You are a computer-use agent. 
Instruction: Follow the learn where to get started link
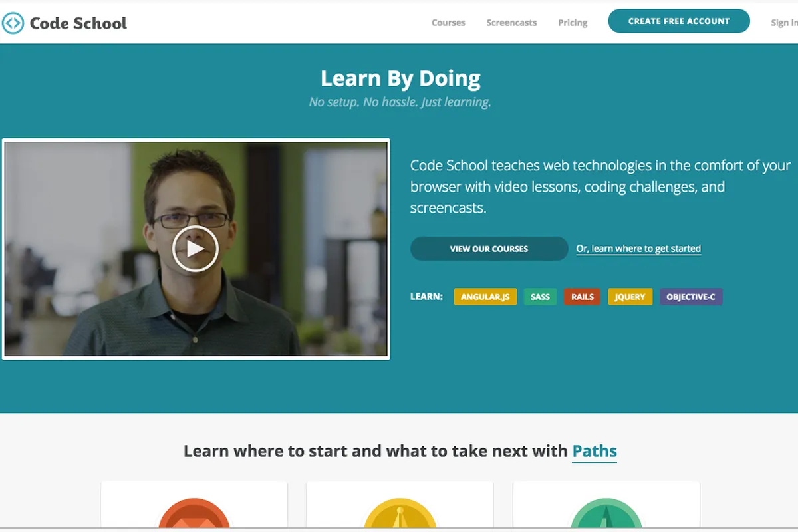638,249
